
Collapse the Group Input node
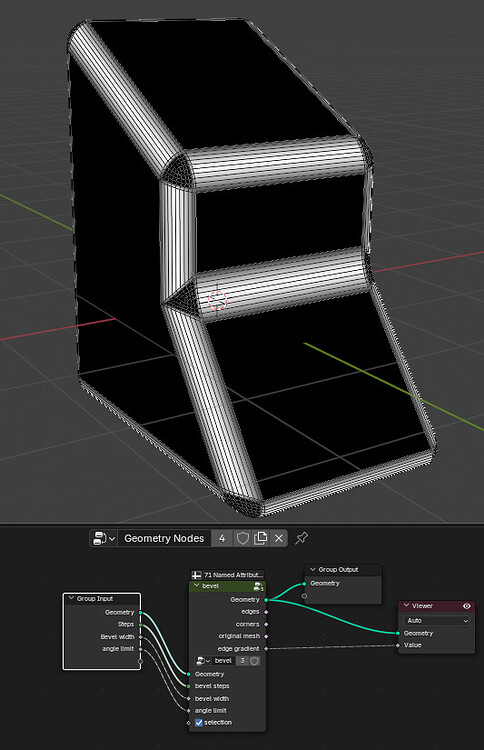72,598
